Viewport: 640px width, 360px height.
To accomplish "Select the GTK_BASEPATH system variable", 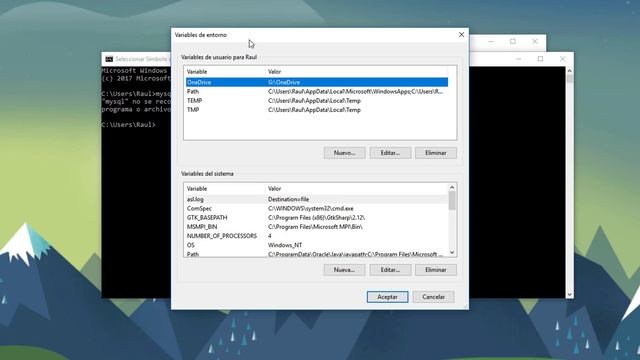I will pyautogui.click(x=317, y=218).
